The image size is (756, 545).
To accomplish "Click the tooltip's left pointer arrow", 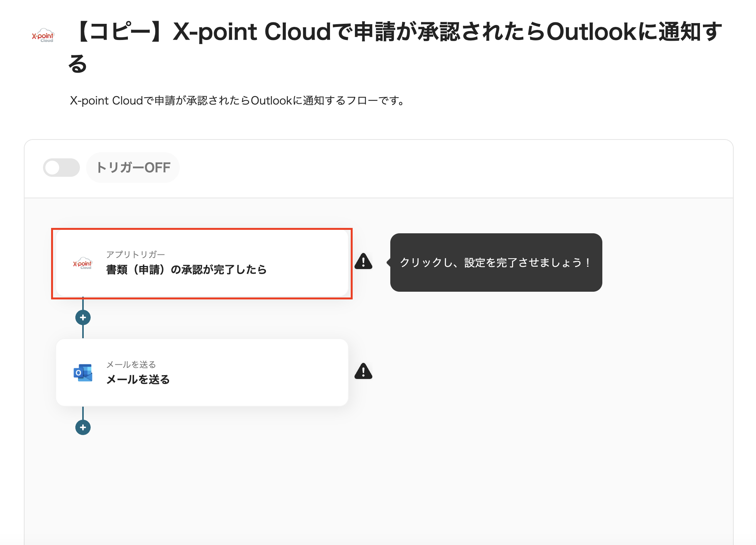I will pos(388,263).
